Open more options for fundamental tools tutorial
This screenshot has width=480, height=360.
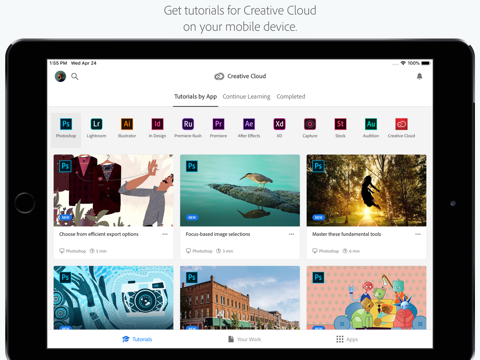418,234
